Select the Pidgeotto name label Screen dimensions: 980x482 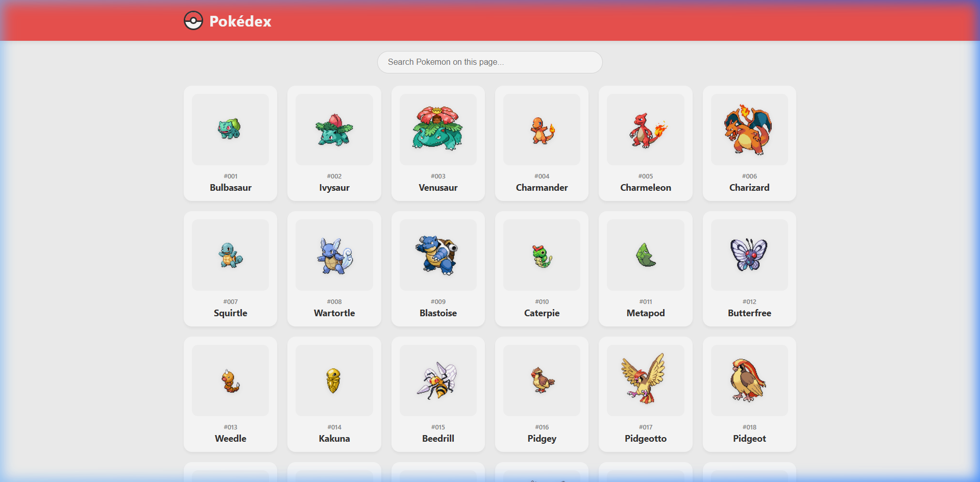click(646, 439)
